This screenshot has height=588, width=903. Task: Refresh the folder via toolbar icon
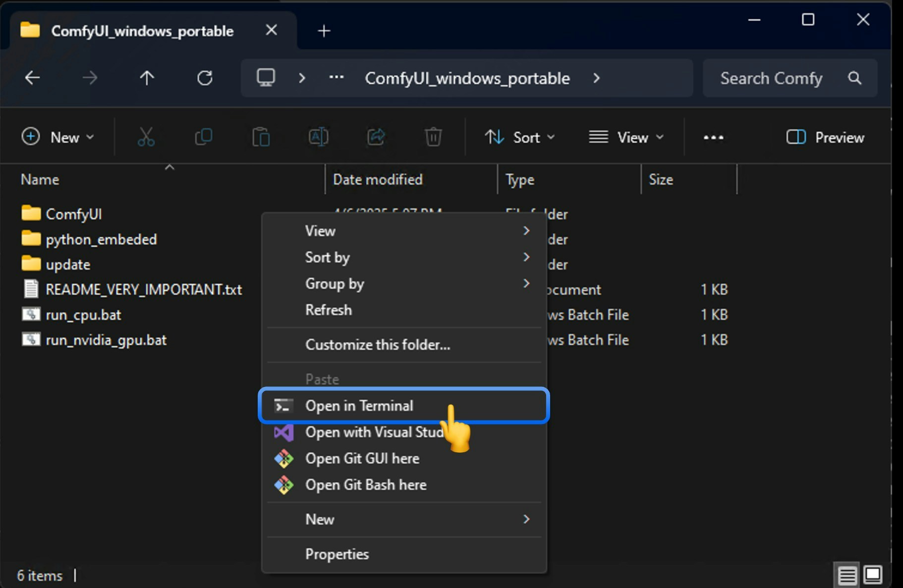coord(204,78)
